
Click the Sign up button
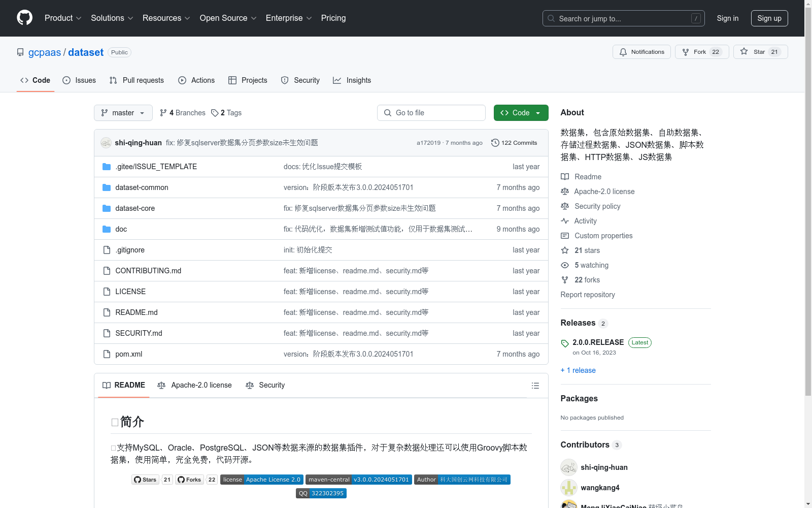[769, 18]
